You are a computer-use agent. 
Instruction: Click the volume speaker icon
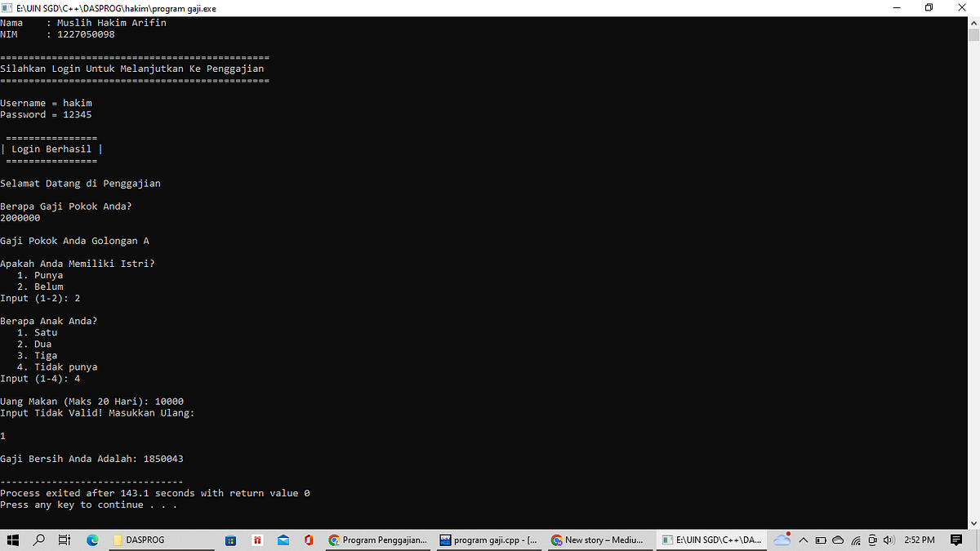tap(889, 540)
